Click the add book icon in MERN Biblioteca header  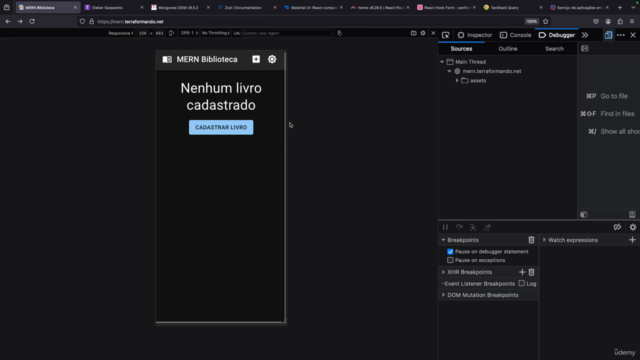pyautogui.click(x=256, y=59)
